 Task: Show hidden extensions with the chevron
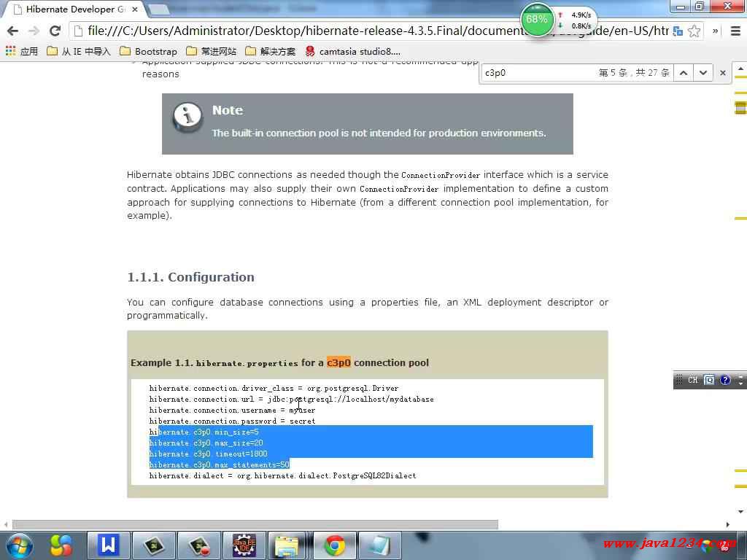tap(715, 31)
